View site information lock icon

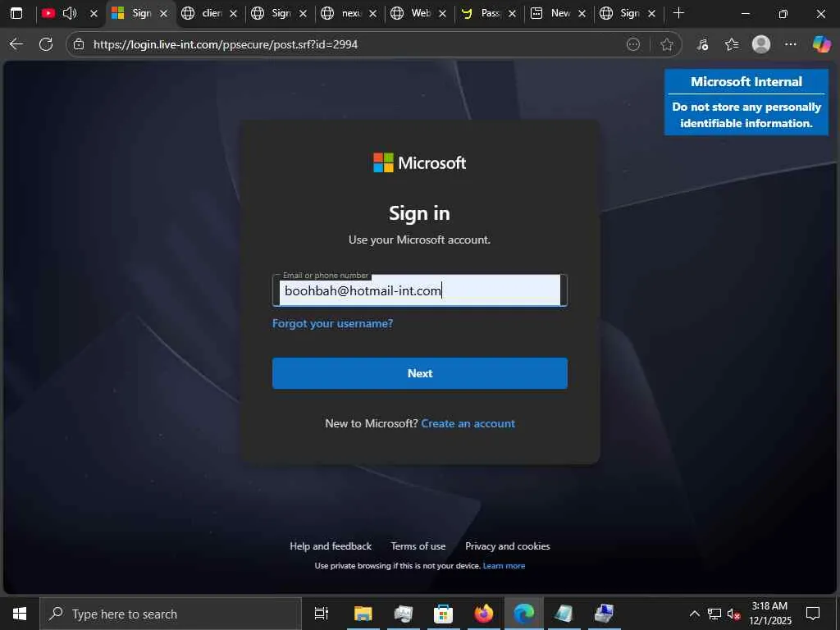pos(79,44)
